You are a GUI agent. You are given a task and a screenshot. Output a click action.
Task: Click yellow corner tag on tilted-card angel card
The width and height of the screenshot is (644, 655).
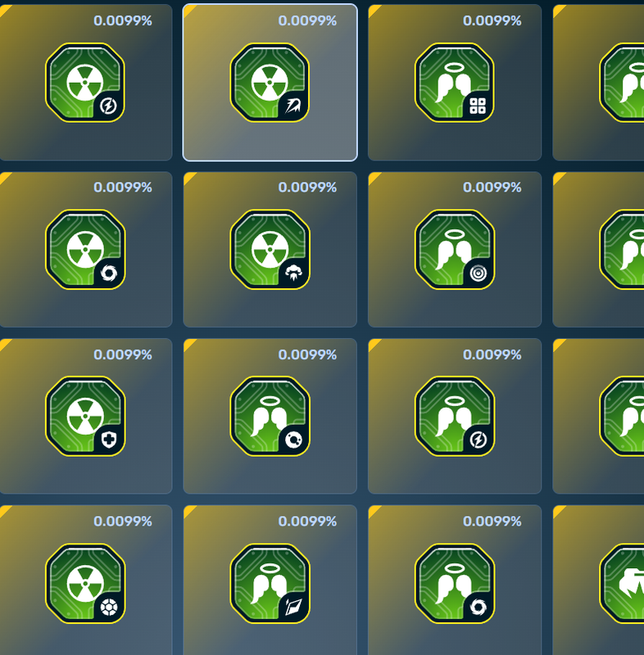coord(190,512)
